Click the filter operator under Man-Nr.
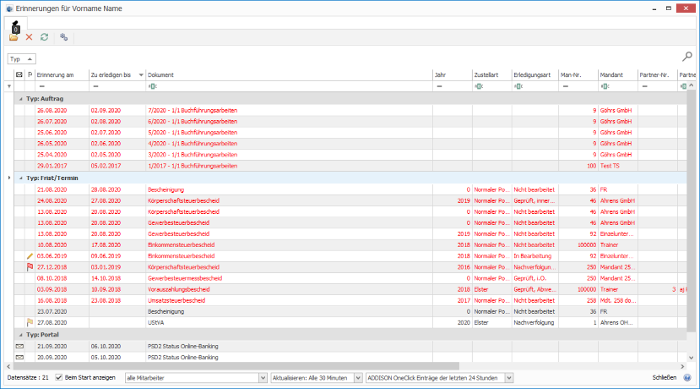 point(565,87)
